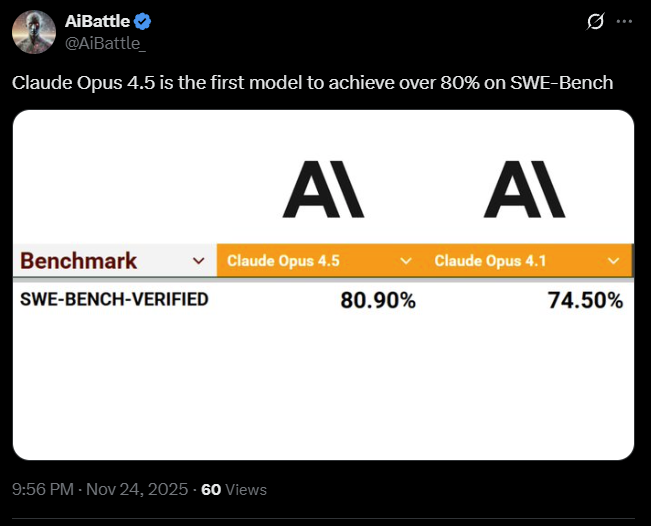
Task: Click the Anthropic logo above Claude Opus 4.5
Action: click(323, 191)
